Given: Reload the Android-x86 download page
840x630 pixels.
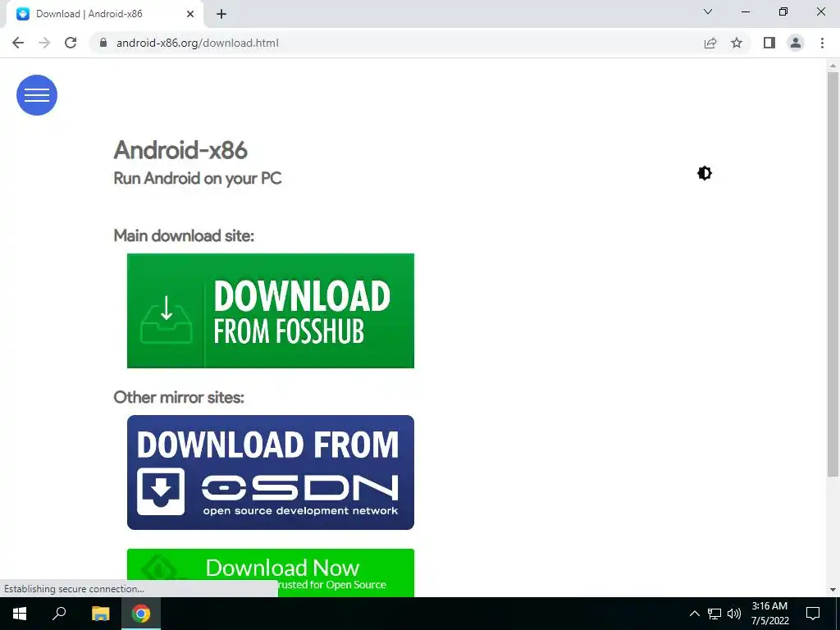Looking at the screenshot, I should 71,43.
